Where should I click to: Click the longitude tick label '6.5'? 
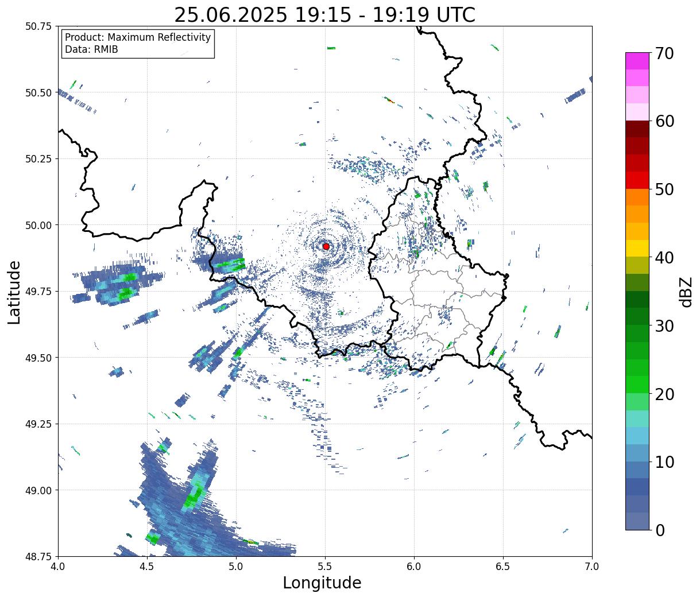click(503, 567)
